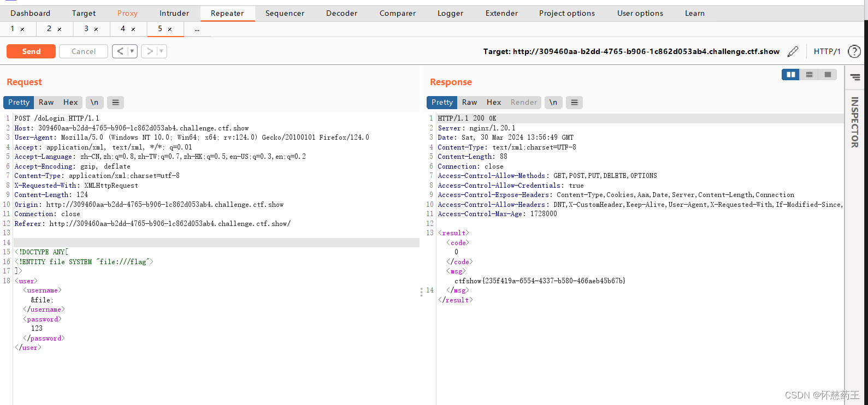Go back to previous request in history
The width and height of the screenshot is (868, 405).
pyautogui.click(x=120, y=51)
